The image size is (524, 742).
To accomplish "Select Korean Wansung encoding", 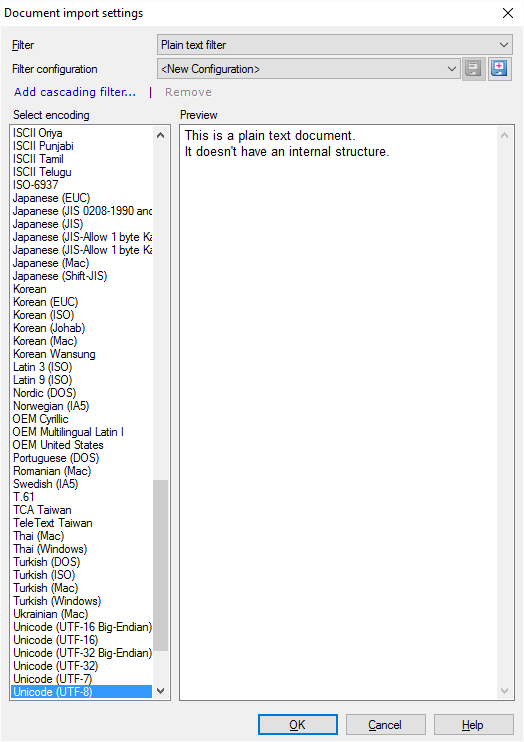I will [81, 354].
